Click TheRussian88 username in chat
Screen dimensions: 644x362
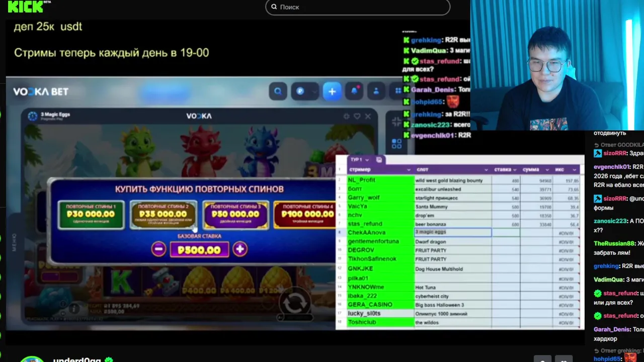tap(614, 243)
